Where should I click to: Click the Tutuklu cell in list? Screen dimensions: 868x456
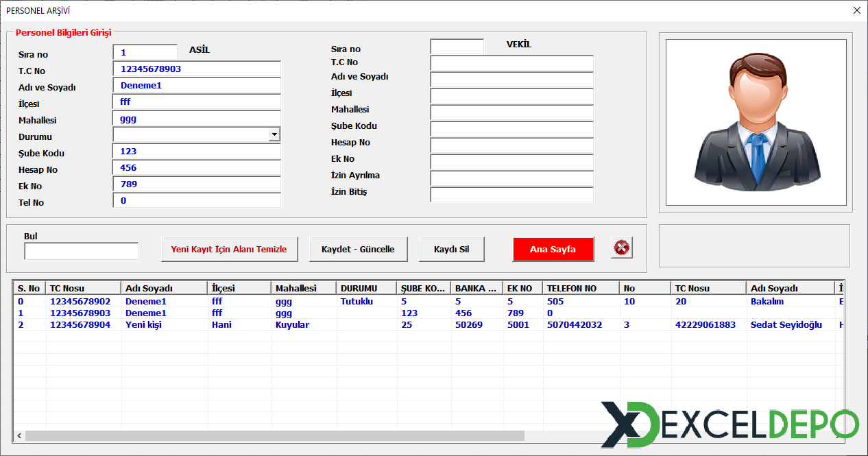point(358,301)
